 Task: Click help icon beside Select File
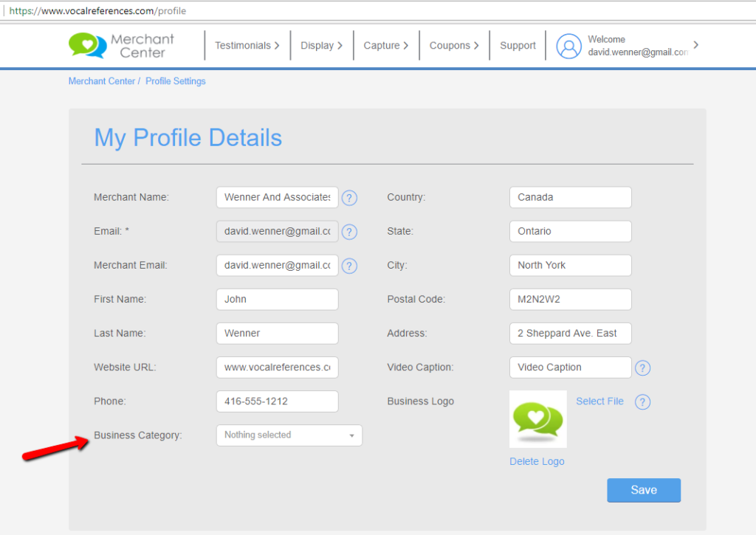coord(643,401)
